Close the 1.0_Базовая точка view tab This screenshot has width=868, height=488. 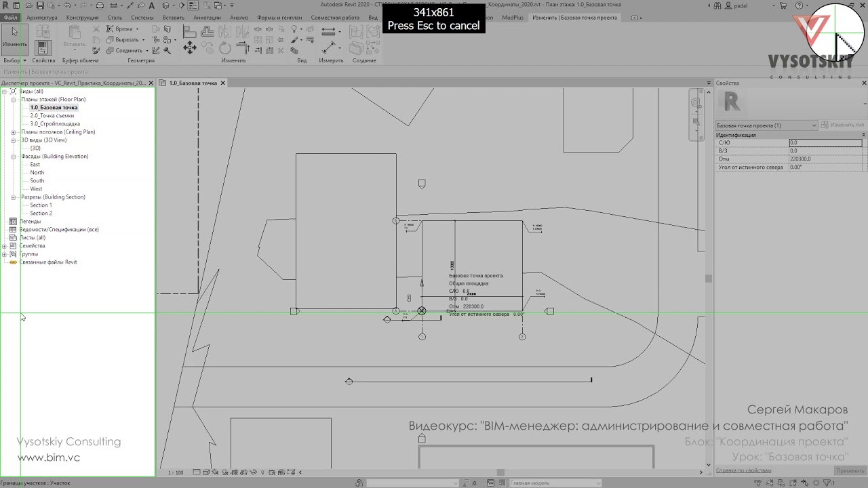[222, 83]
